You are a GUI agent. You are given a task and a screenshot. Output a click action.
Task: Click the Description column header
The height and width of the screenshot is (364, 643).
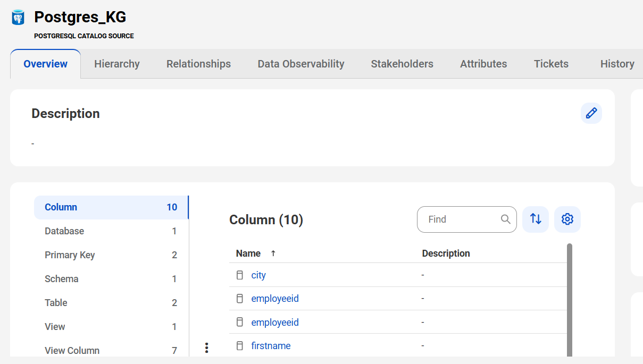coord(446,253)
